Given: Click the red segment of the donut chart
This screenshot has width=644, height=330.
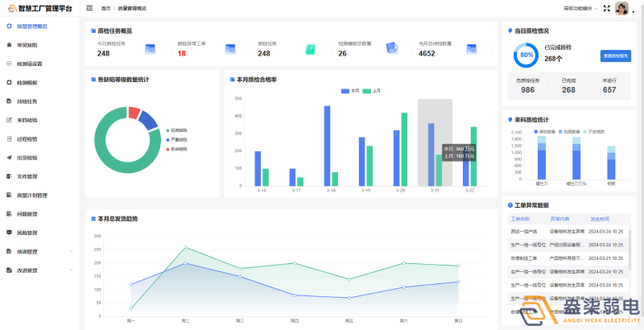Looking at the screenshot, I should pyautogui.click(x=134, y=113).
